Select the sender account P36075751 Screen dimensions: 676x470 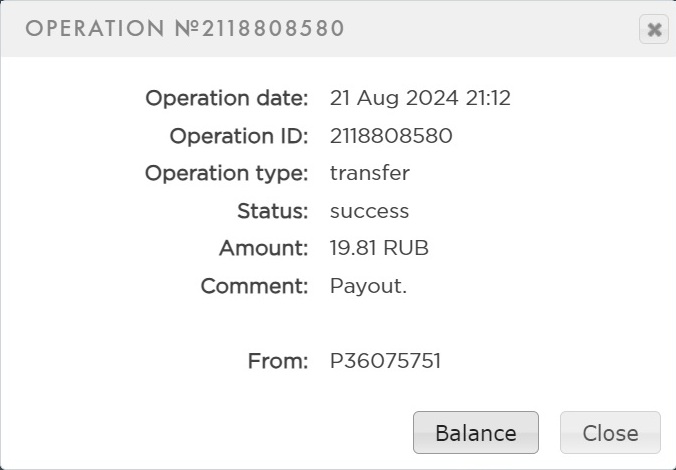[385, 361]
